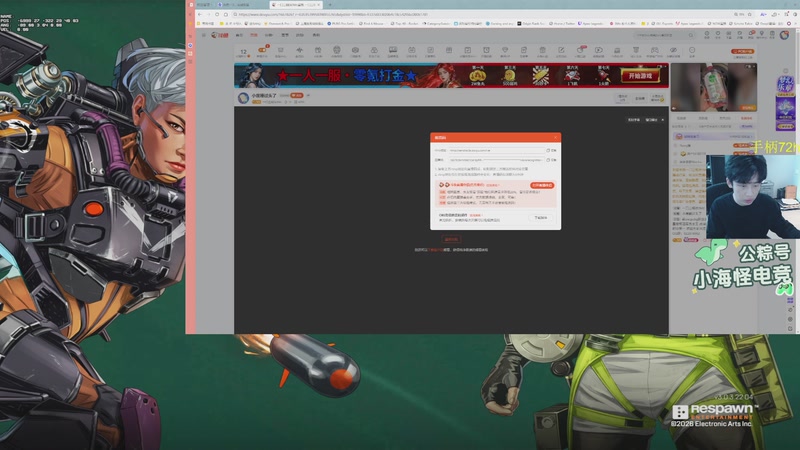Click the Douyu search magnifier icon
This screenshot has height=450, width=800.
point(691,35)
